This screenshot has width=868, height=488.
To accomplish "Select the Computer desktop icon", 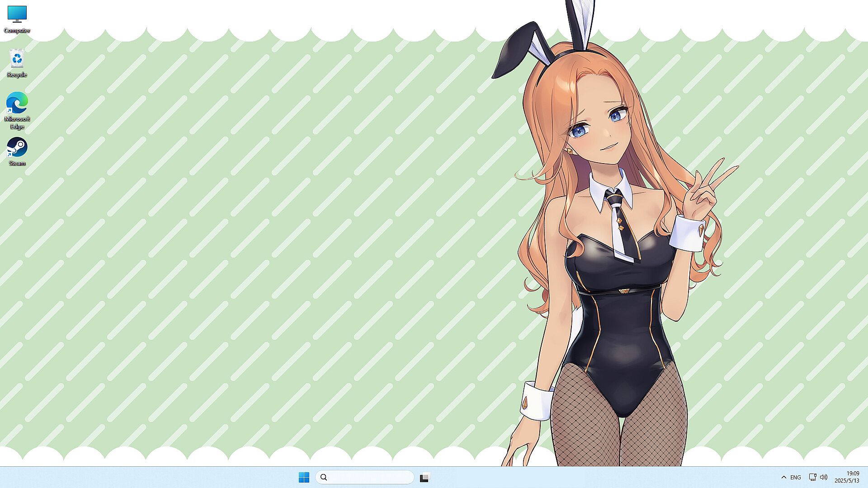I will click(x=17, y=14).
